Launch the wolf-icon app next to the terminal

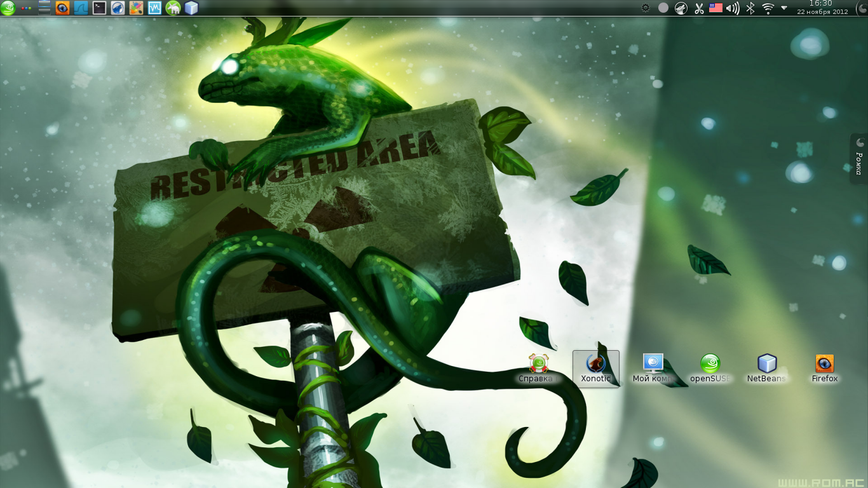tap(118, 8)
